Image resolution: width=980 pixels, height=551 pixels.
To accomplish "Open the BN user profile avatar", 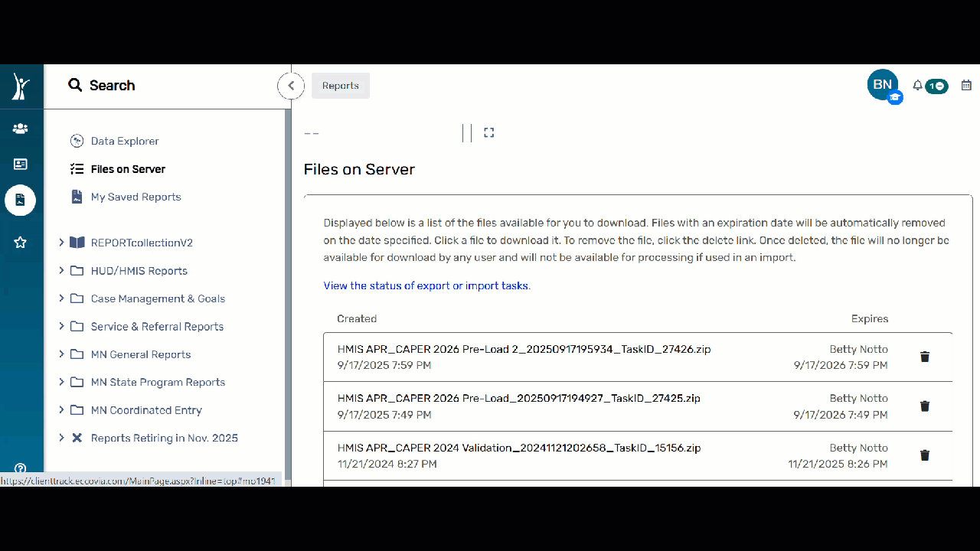I will (883, 84).
